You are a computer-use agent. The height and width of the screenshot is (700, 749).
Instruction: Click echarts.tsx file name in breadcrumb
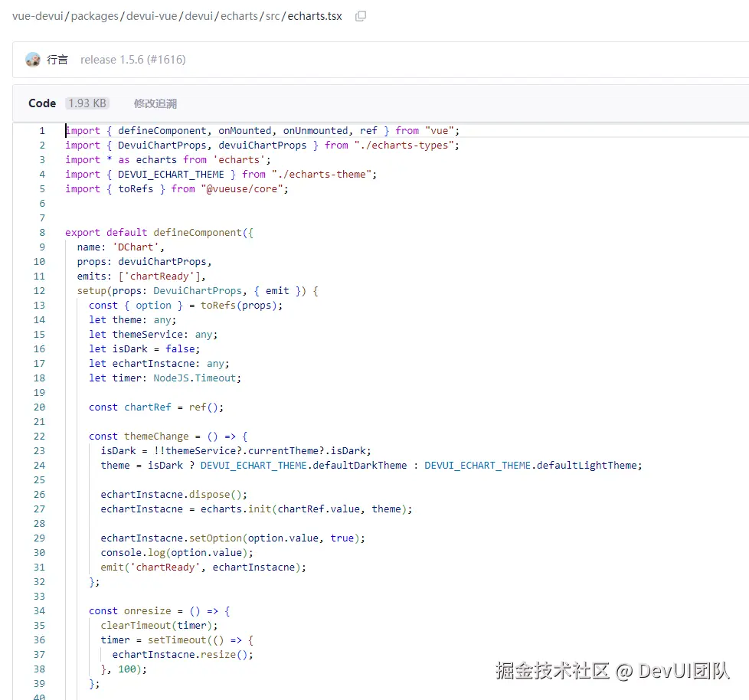tap(315, 16)
